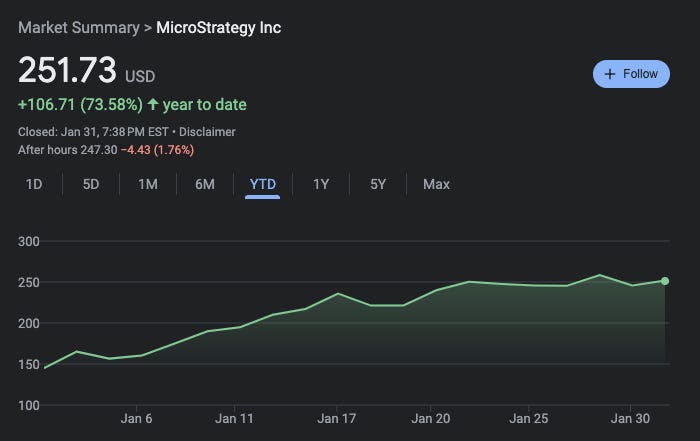Click the green up arrow icon

pos(153,104)
